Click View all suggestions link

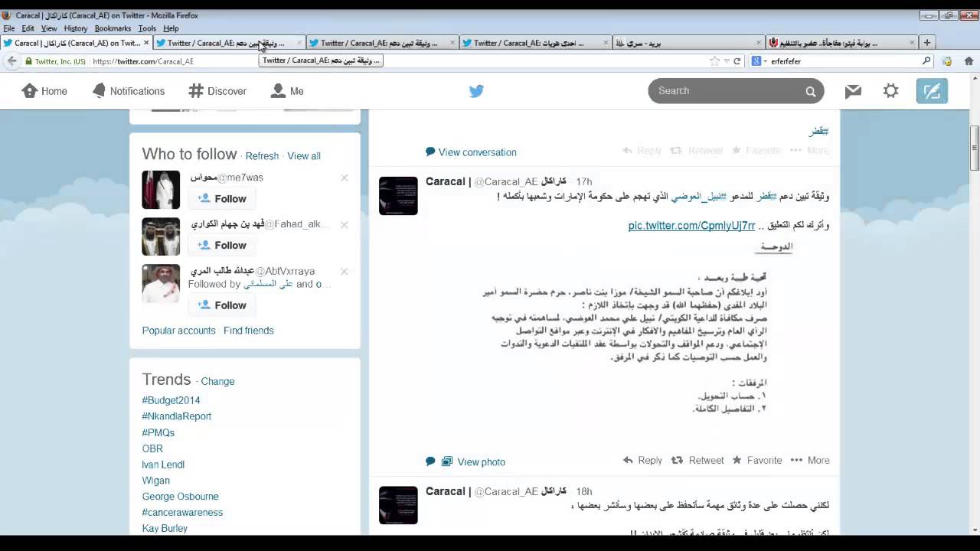tap(304, 156)
